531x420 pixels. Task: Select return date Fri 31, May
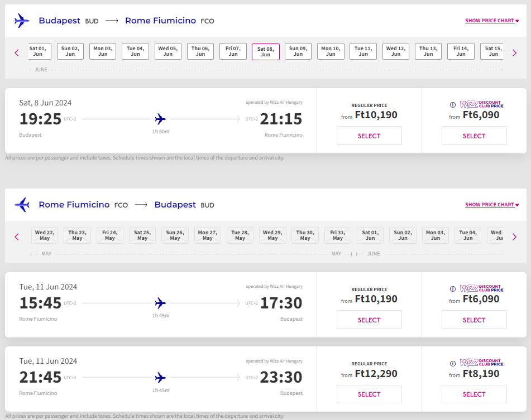338,235
